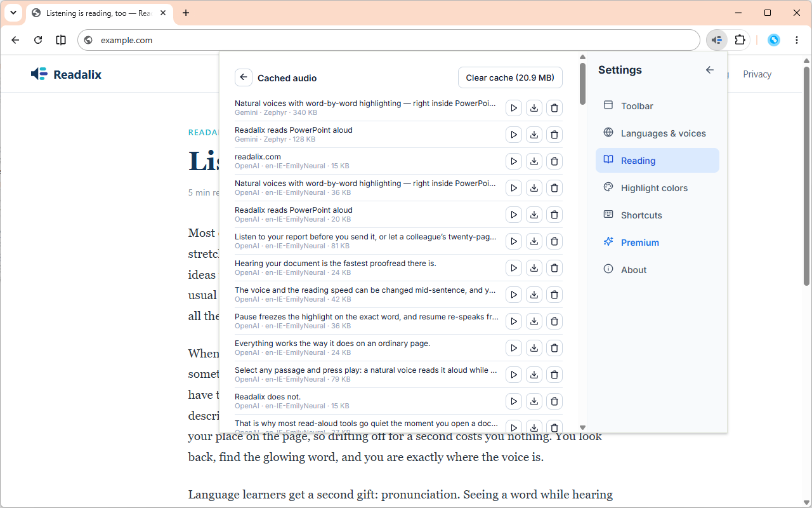
Task: Open the Premium section
Action: (x=657, y=243)
